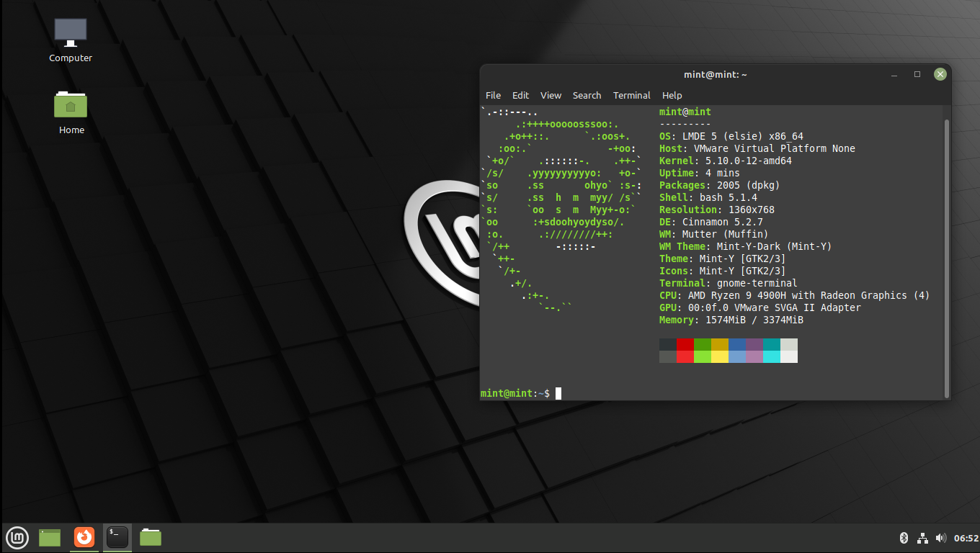Click the GPU line 'VMware SVGA II Adapter'
980x553 pixels.
pos(798,307)
